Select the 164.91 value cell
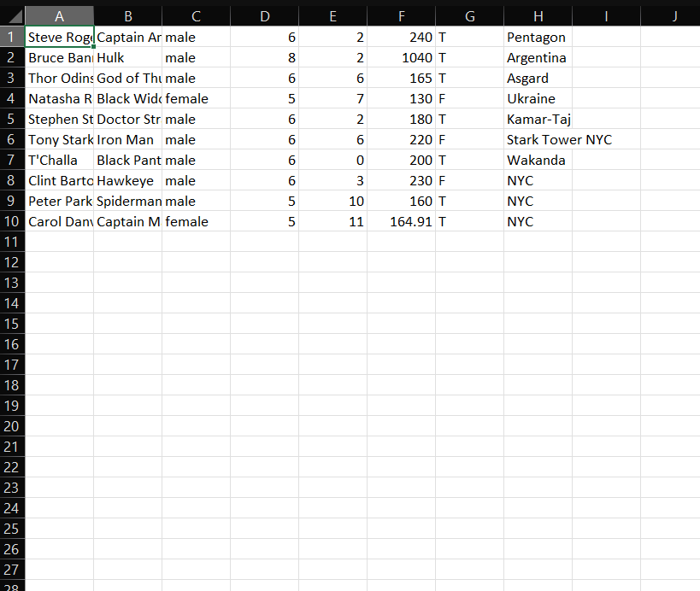 tap(401, 221)
